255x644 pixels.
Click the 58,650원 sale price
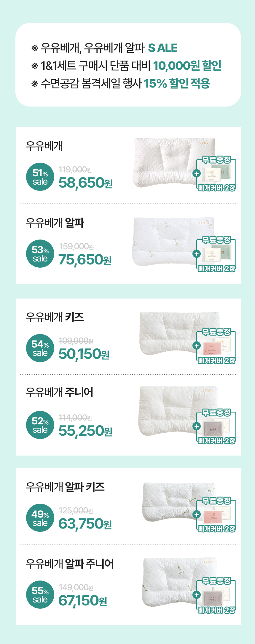85,183
